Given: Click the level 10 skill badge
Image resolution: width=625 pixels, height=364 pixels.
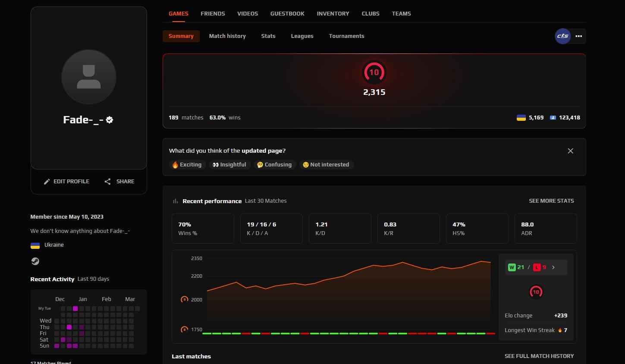Looking at the screenshot, I should [374, 72].
